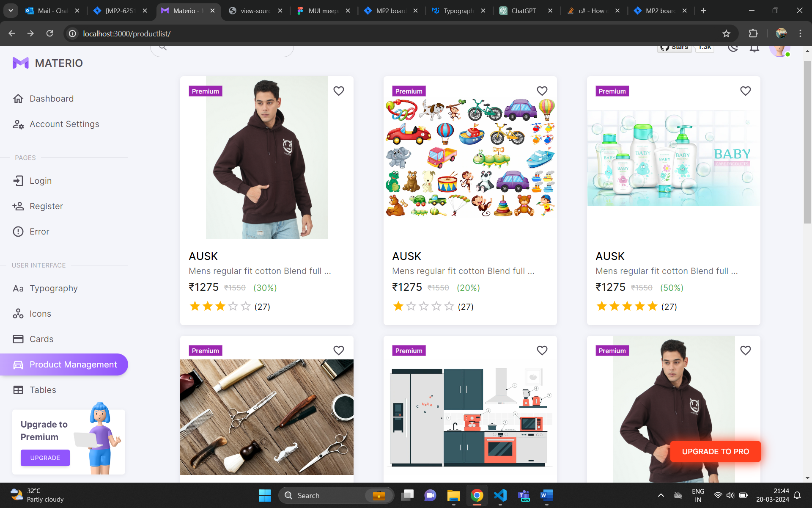Click the (50%) discount label
This screenshot has height=508, width=812.
(x=672, y=288)
